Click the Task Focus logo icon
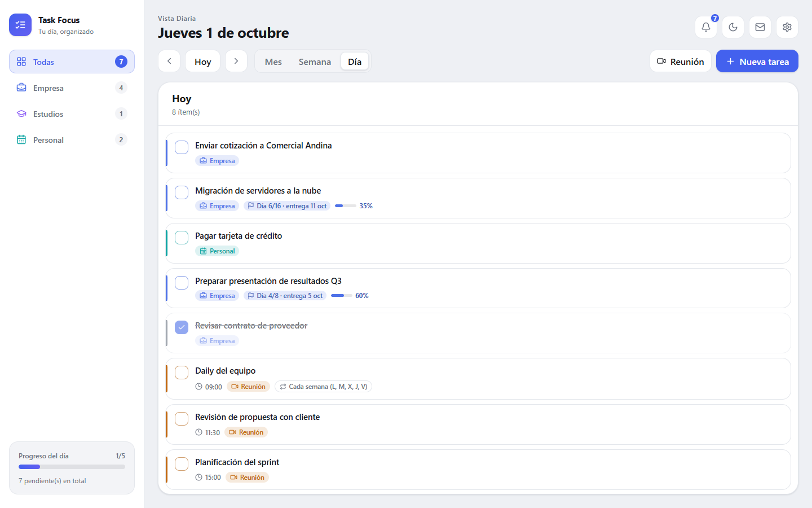Screen dimensions: 812x508 [x=20, y=25]
